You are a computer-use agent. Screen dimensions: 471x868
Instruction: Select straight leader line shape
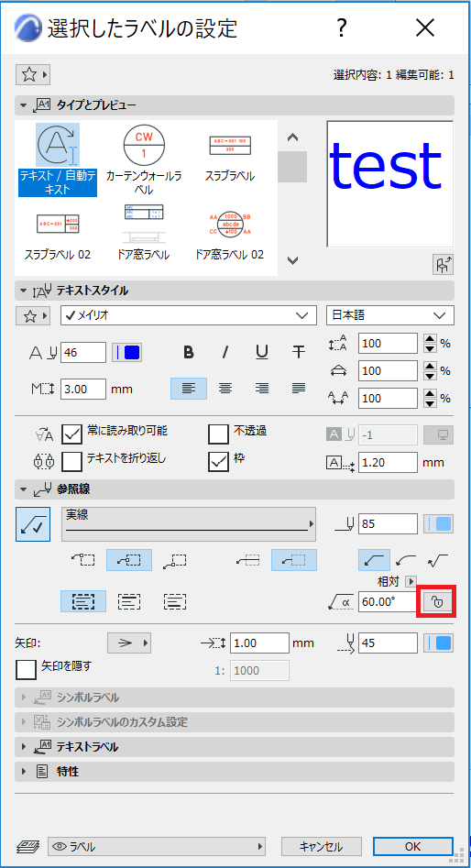tap(374, 560)
